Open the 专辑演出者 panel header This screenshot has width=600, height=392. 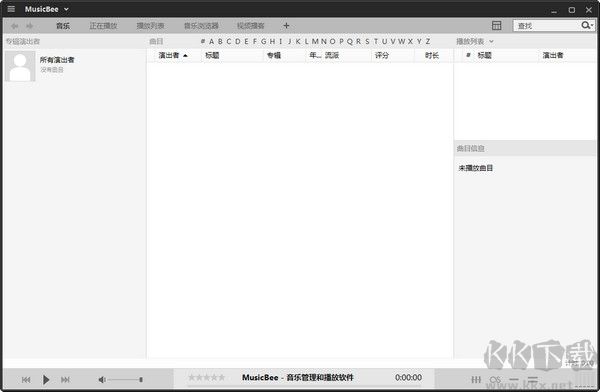23,41
